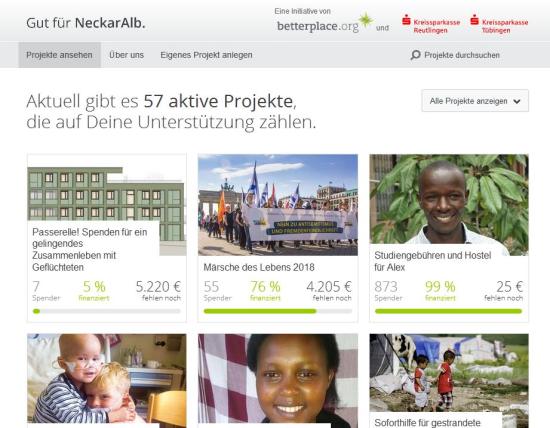Expand the 'Alle Projekte anzeigen' dropdown
The image size is (550, 428).
tap(475, 101)
